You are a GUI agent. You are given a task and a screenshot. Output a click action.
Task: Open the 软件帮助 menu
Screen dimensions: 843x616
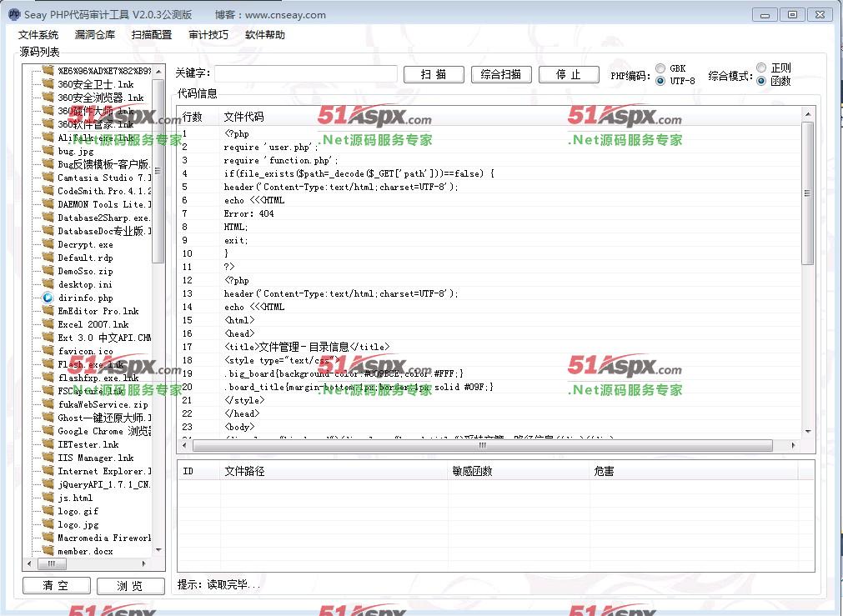tap(265, 35)
